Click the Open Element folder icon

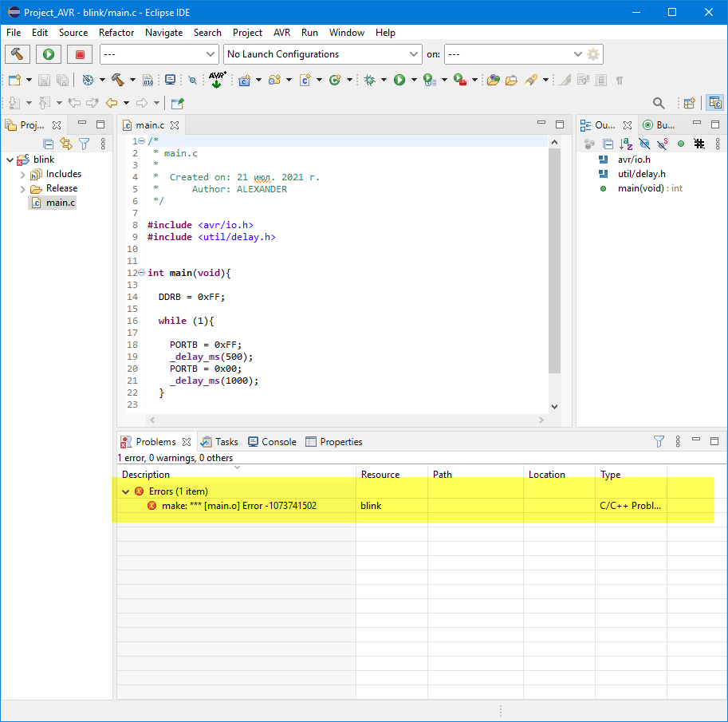pyautogui.click(x=493, y=80)
